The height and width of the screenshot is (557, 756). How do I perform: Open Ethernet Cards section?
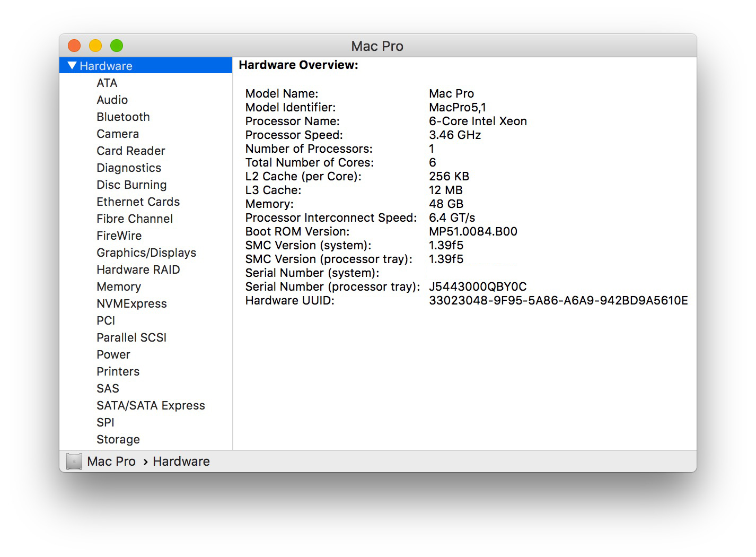pyautogui.click(x=138, y=202)
